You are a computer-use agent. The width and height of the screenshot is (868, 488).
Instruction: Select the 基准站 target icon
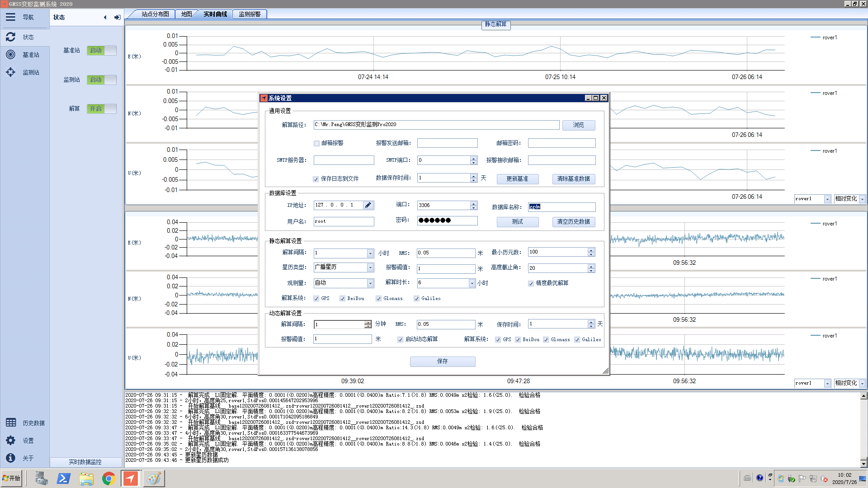click(x=10, y=55)
